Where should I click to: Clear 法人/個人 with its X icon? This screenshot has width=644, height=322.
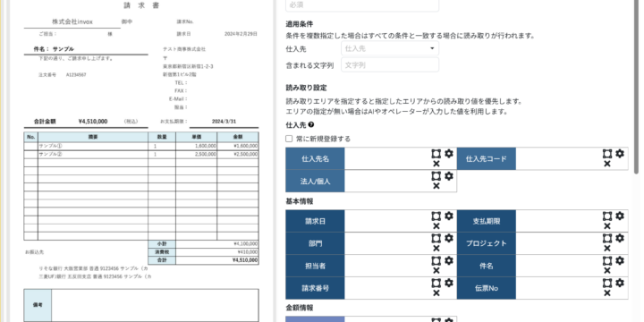(x=436, y=186)
